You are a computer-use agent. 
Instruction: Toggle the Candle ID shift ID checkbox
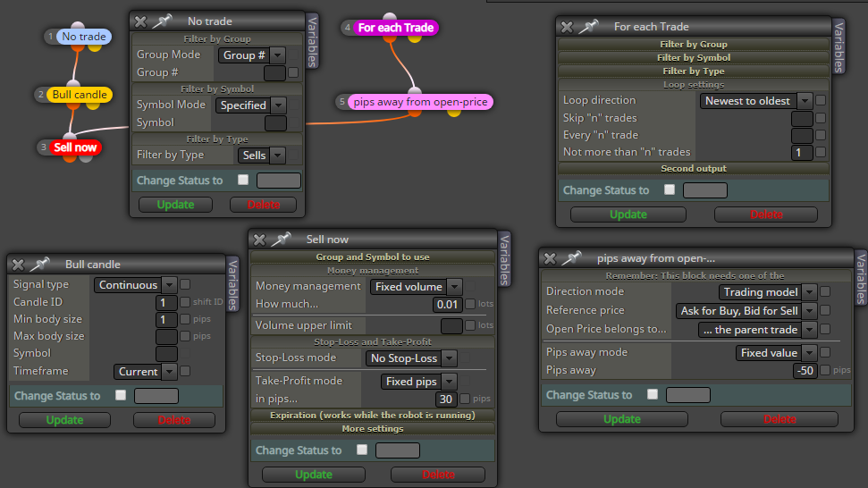point(185,302)
